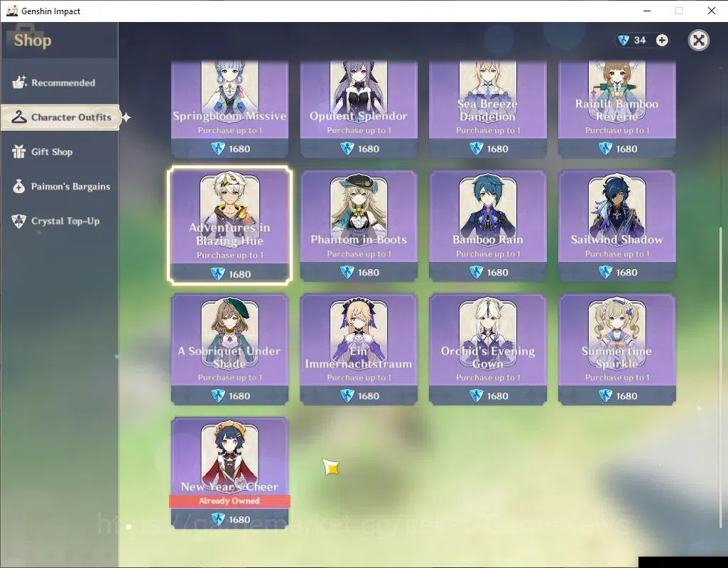Go to Crystal Top-Up tab
728x568 pixels.
coord(60,221)
